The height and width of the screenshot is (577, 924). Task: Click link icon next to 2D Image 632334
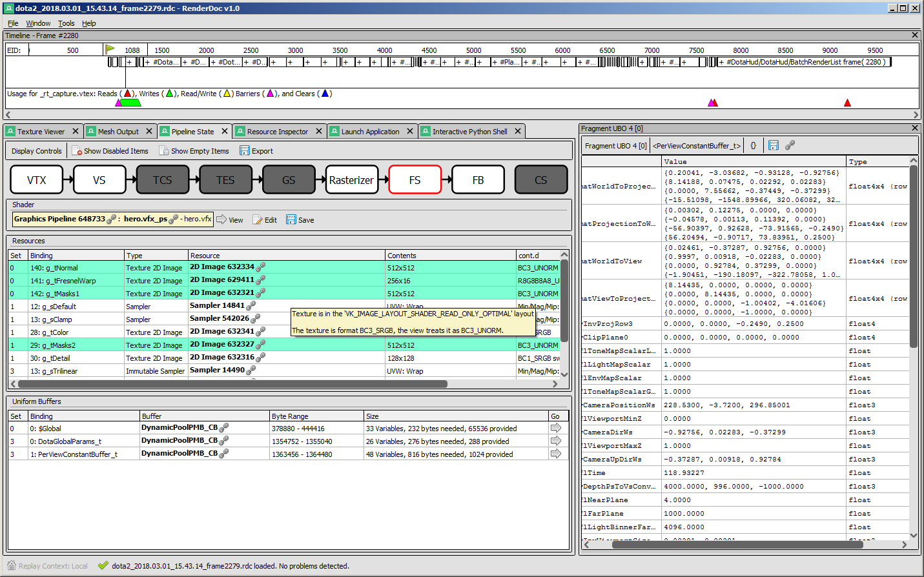click(x=261, y=267)
